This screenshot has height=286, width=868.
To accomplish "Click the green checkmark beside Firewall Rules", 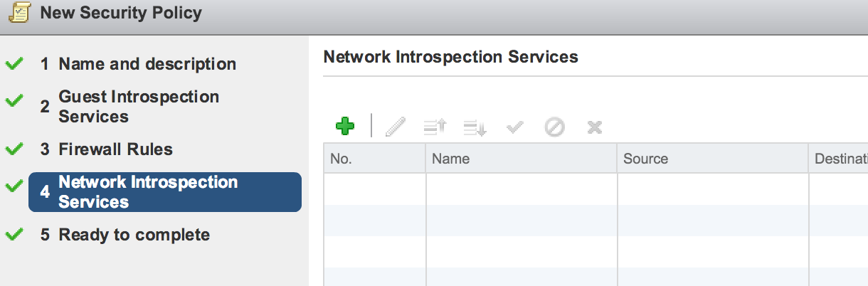I will click(x=14, y=149).
